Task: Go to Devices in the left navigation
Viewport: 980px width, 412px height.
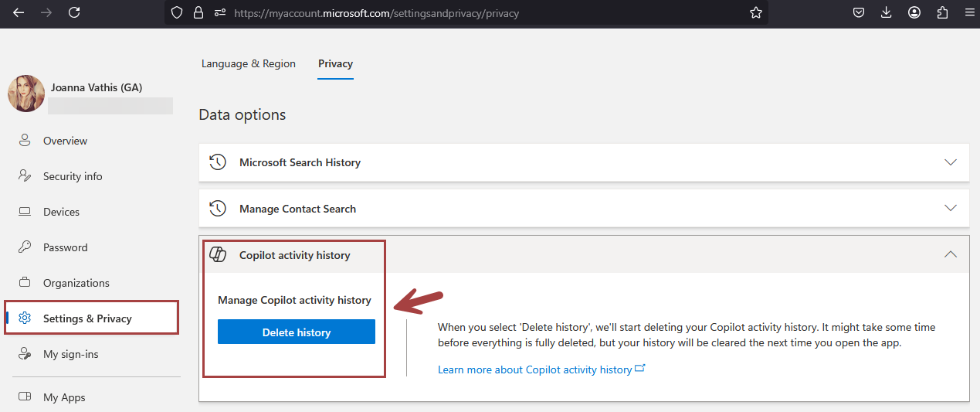Action: [x=61, y=212]
